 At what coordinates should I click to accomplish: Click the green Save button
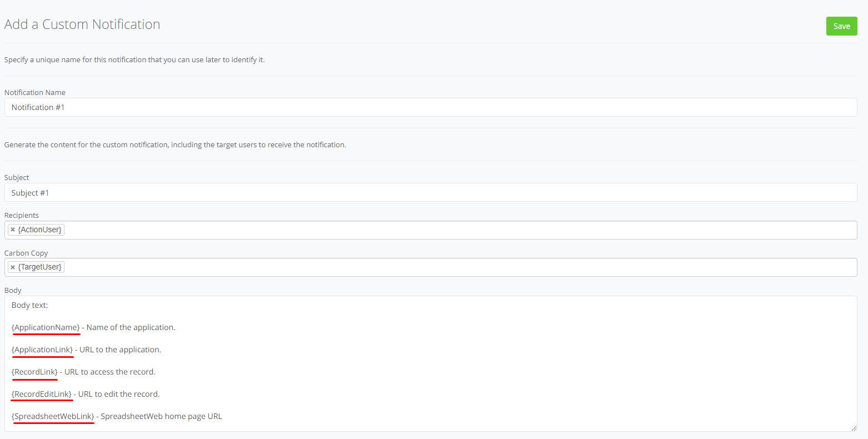point(841,26)
